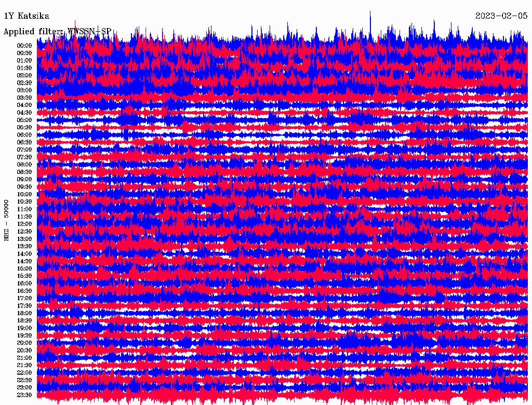Click the HHZ - 50000 axis label
This screenshot has width=532, height=405.
(7, 220)
